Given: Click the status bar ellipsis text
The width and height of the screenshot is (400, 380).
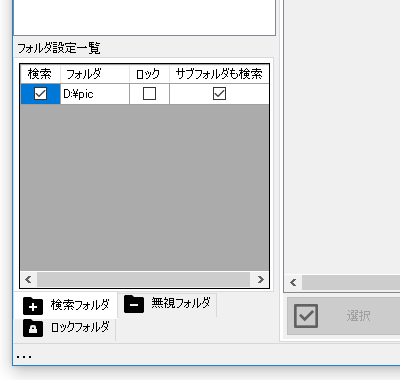Looking at the screenshot, I should coord(24,357).
